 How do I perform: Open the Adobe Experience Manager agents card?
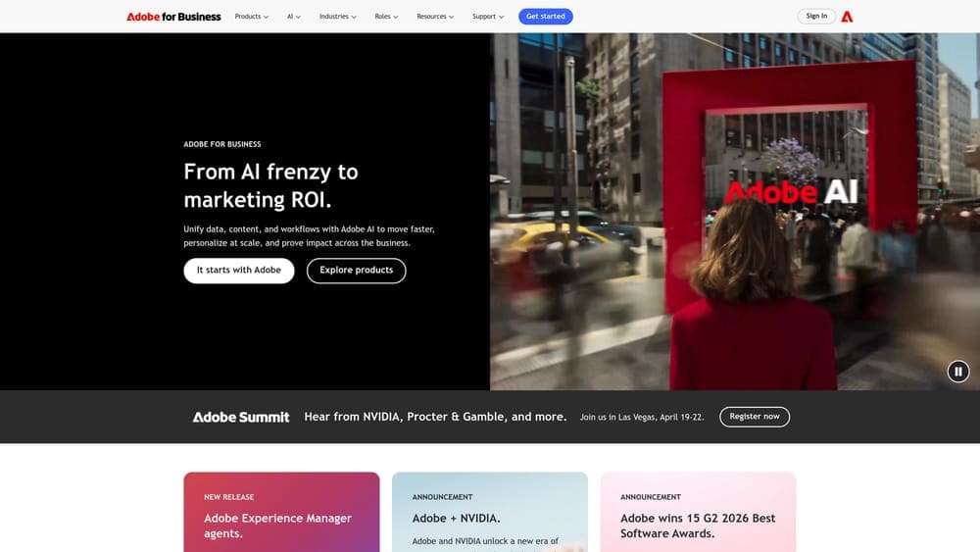click(x=281, y=512)
